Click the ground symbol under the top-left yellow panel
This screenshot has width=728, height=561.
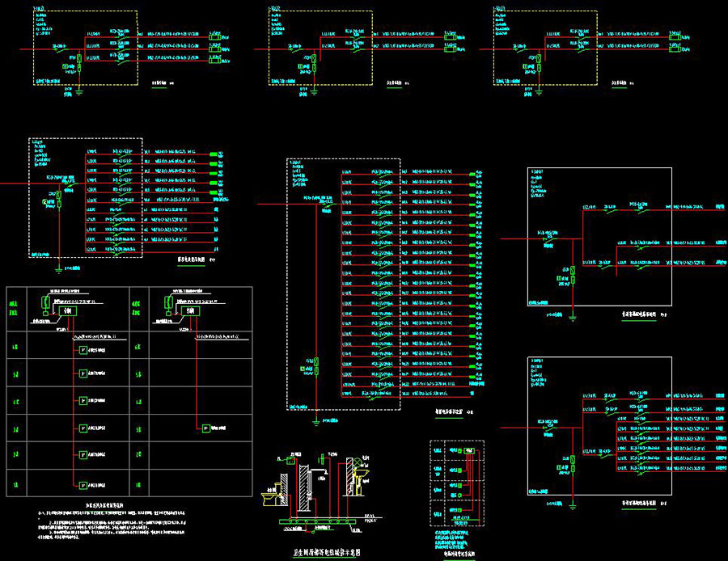[79, 92]
